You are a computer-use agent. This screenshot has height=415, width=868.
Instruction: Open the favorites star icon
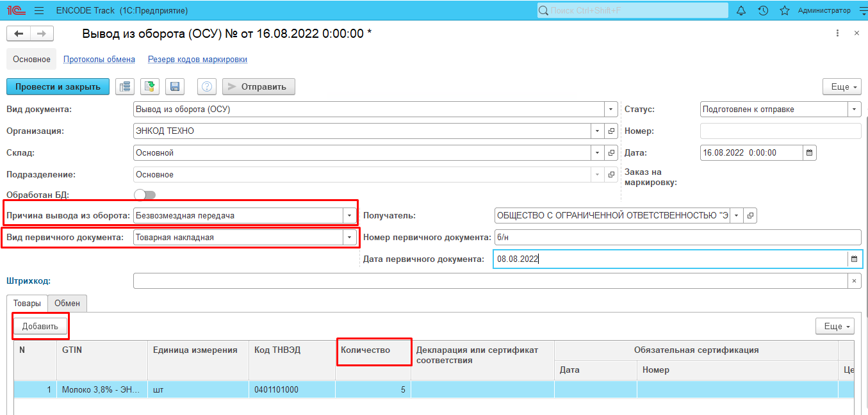coord(784,11)
